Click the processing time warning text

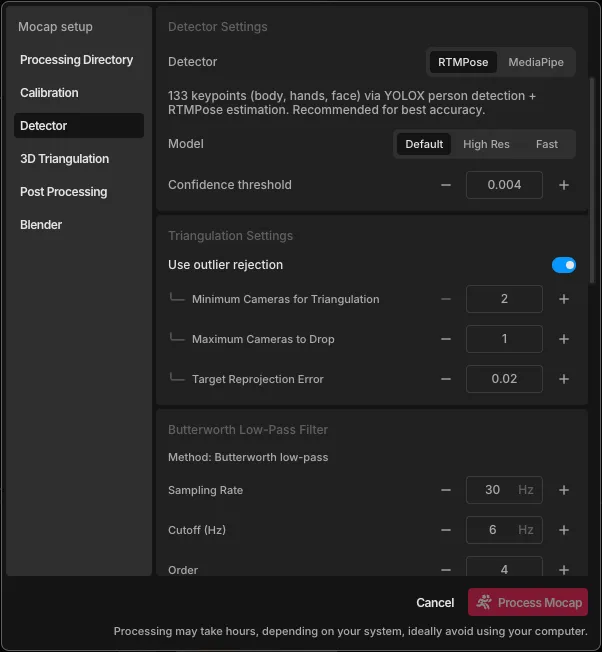(x=350, y=631)
